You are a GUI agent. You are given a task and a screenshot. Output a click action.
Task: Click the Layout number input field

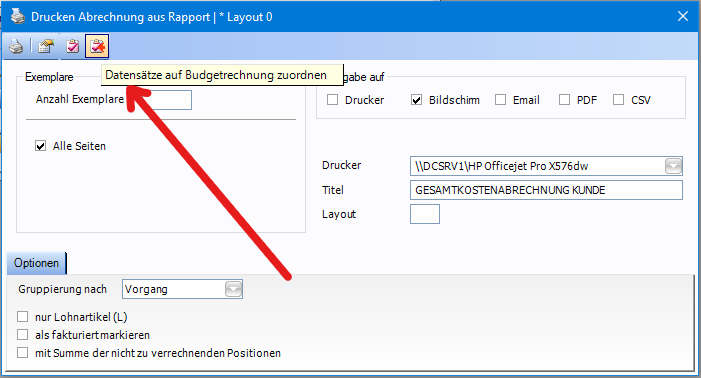pyautogui.click(x=425, y=214)
